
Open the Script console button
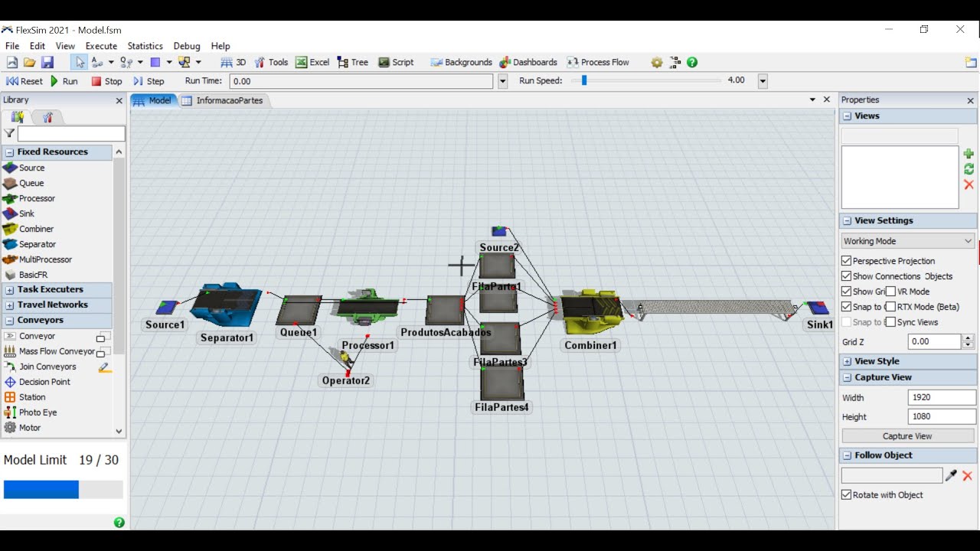[x=396, y=63]
